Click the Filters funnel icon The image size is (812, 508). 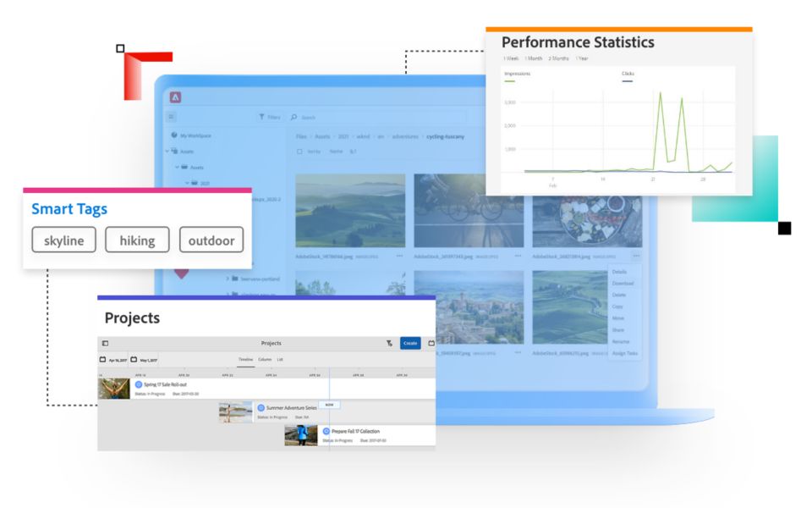click(x=261, y=117)
